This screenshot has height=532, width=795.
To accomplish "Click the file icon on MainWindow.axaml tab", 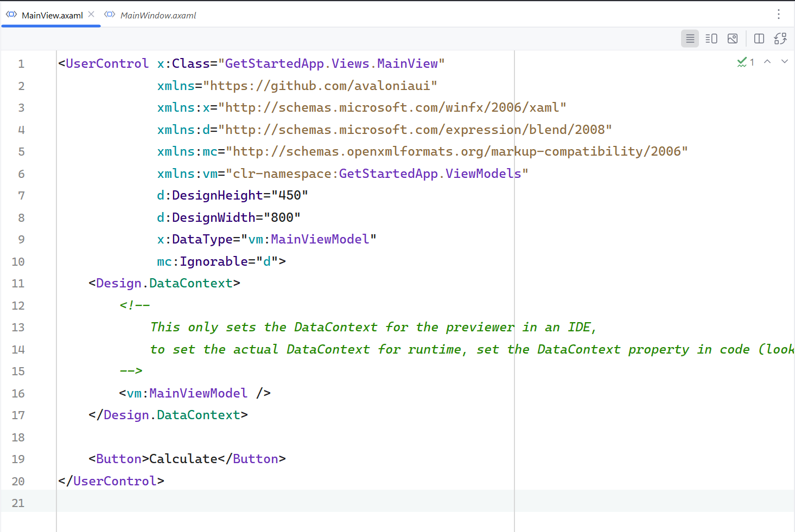I will (110, 15).
